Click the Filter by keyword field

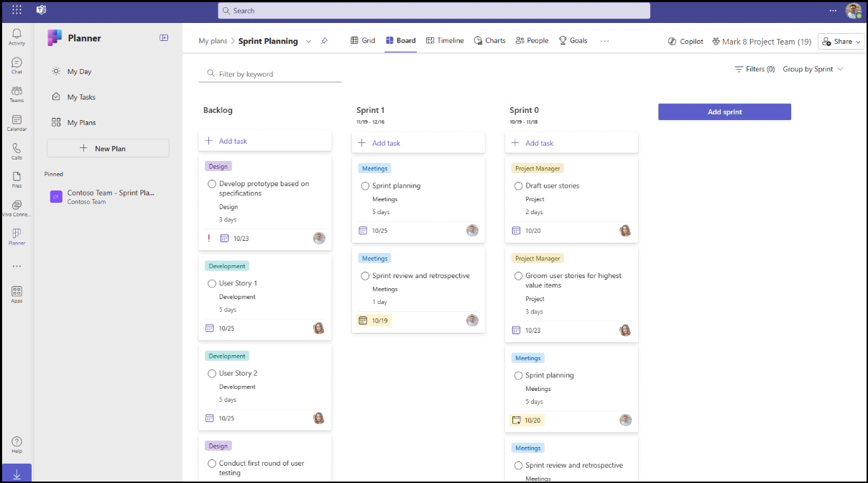coord(273,74)
